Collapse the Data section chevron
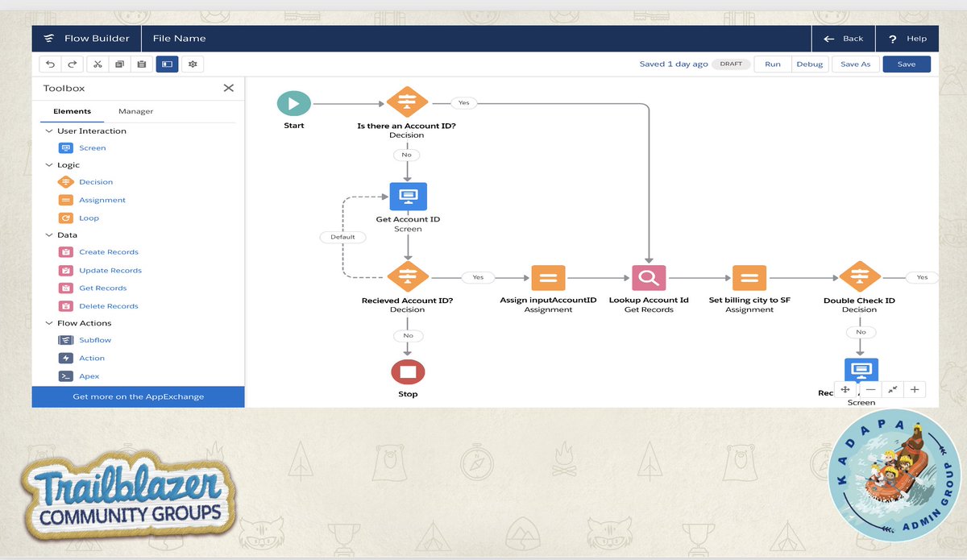The width and height of the screenshot is (967, 560). pyautogui.click(x=49, y=234)
